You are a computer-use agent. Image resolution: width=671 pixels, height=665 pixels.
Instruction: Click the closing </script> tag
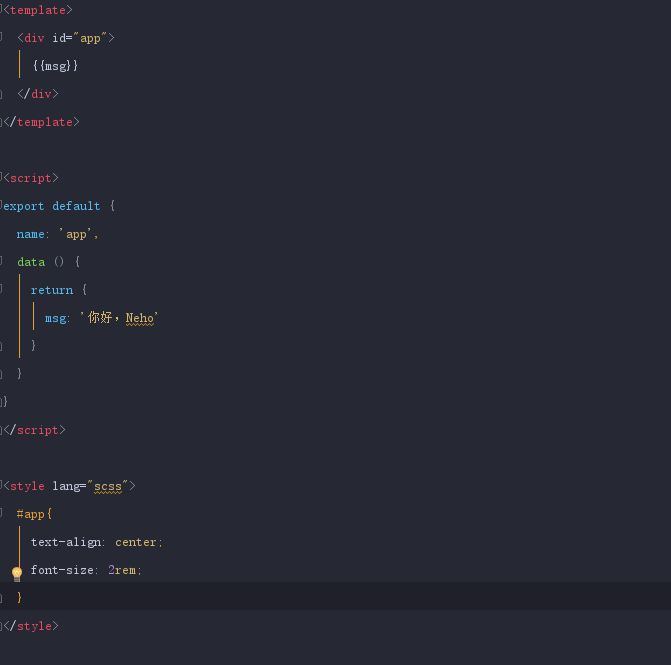35,430
